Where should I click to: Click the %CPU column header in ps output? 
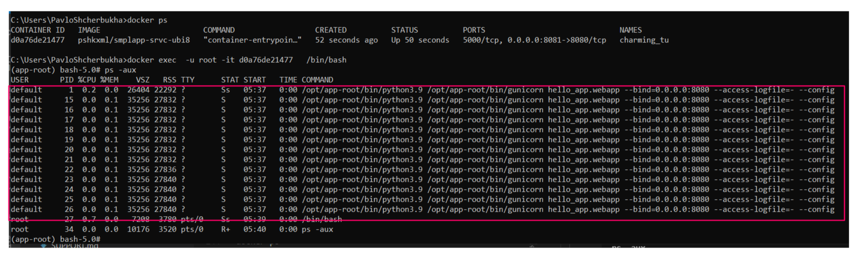87,80
